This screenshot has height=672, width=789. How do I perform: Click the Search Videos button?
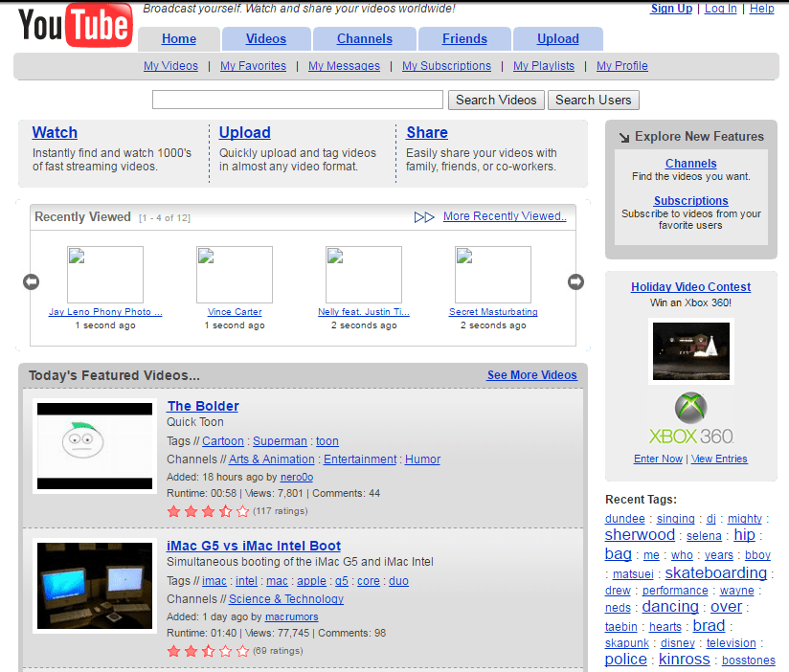pyautogui.click(x=496, y=101)
